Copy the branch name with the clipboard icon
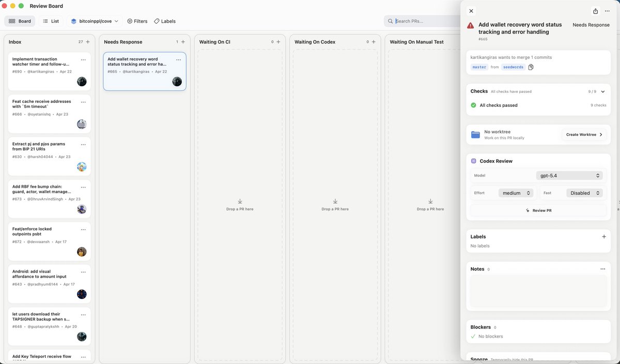The width and height of the screenshot is (620, 364). (x=531, y=67)
